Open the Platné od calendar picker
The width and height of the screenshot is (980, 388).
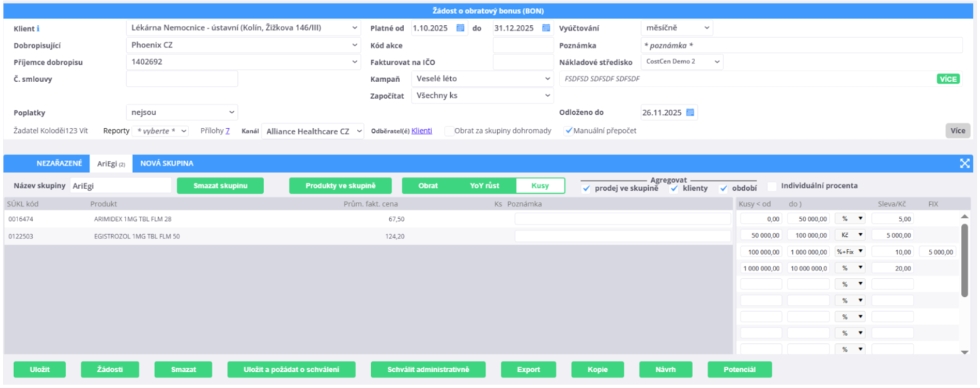click(460, 28)
